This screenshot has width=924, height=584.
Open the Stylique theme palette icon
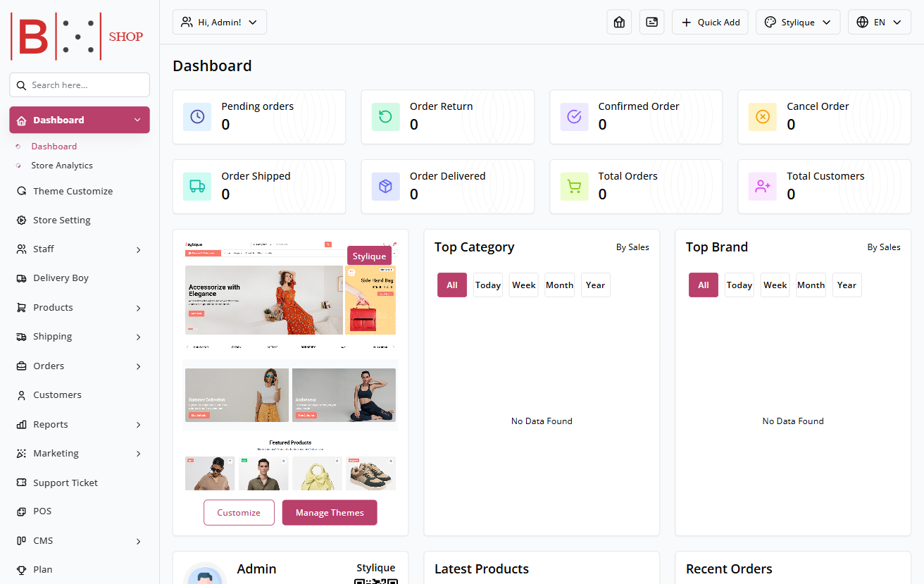click(770, 22)
